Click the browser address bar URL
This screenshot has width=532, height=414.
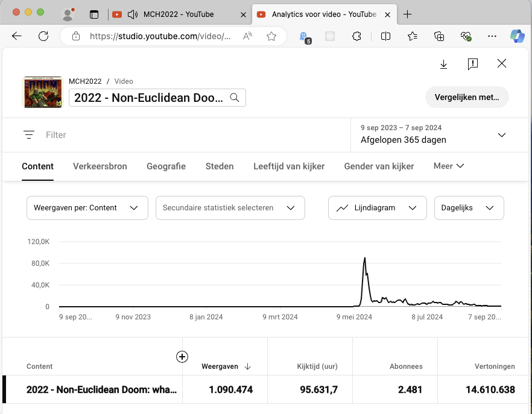(160, 36)
